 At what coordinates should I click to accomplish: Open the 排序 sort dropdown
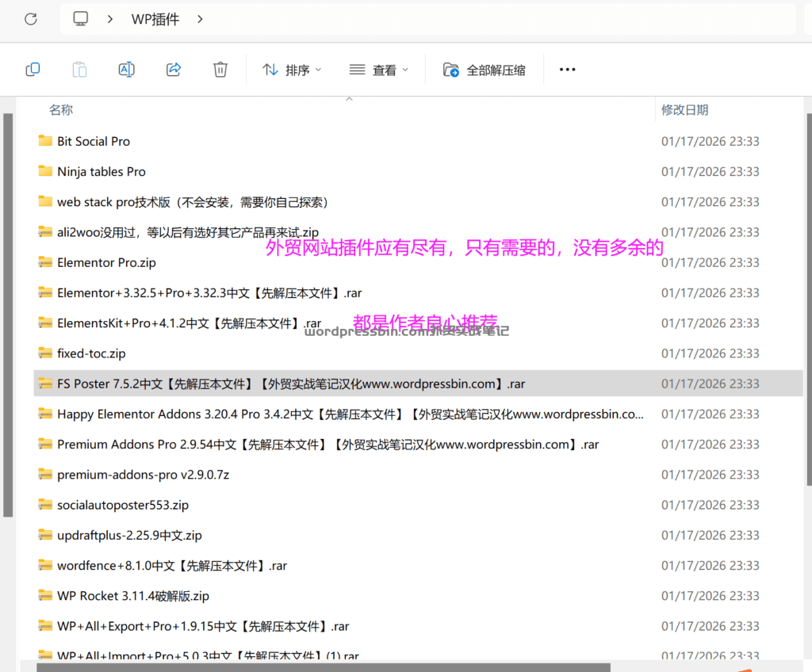click(292, 69)
